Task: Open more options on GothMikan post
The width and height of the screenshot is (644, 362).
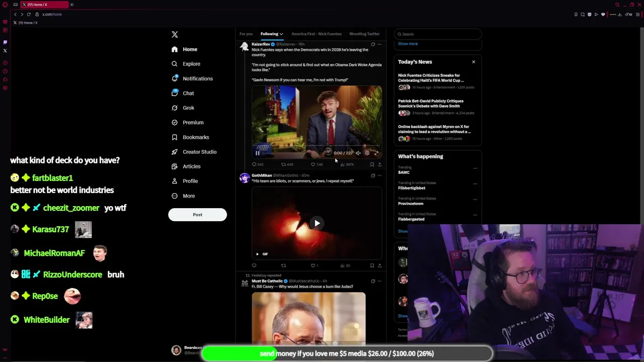Action: (380, 175)
